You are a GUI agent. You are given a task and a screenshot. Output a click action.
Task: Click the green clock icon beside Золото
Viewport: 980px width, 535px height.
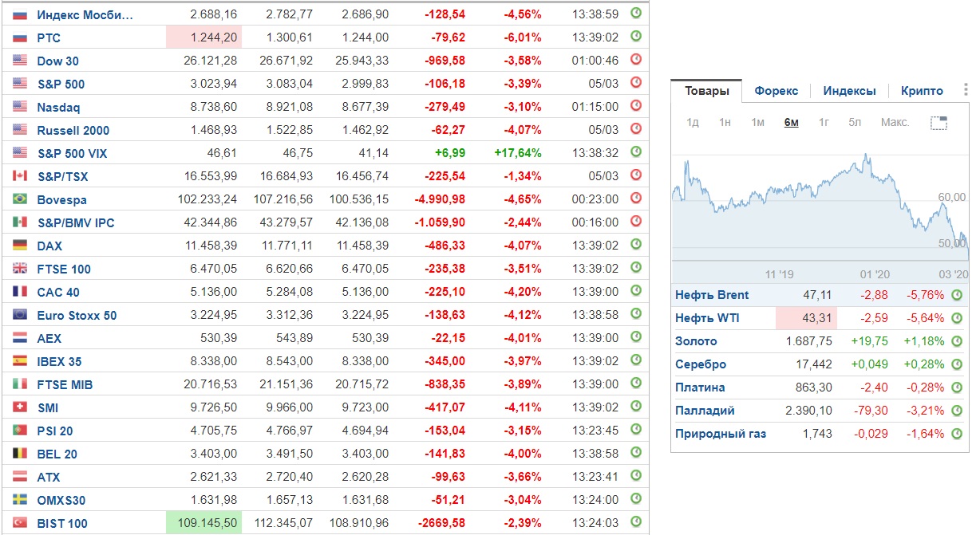[957, 340]
